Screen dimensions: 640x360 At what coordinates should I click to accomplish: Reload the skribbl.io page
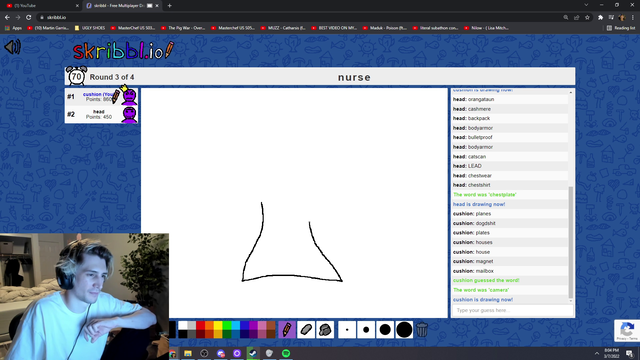tap(29, 18)
